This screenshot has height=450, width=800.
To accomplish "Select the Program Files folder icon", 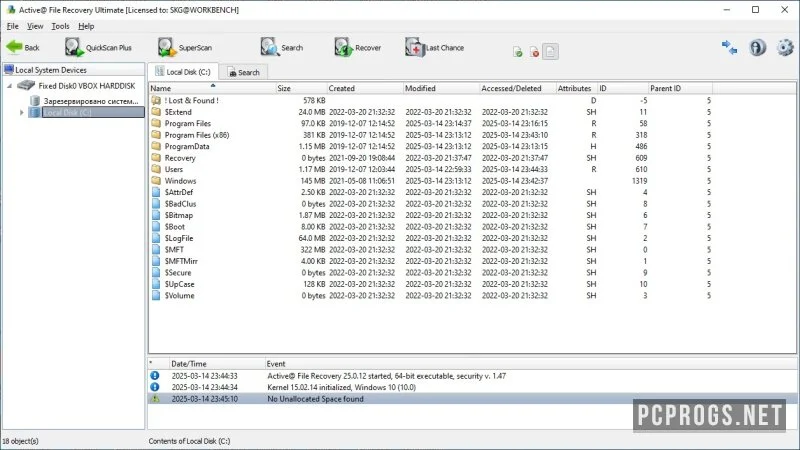I will [x=156, y=123].
